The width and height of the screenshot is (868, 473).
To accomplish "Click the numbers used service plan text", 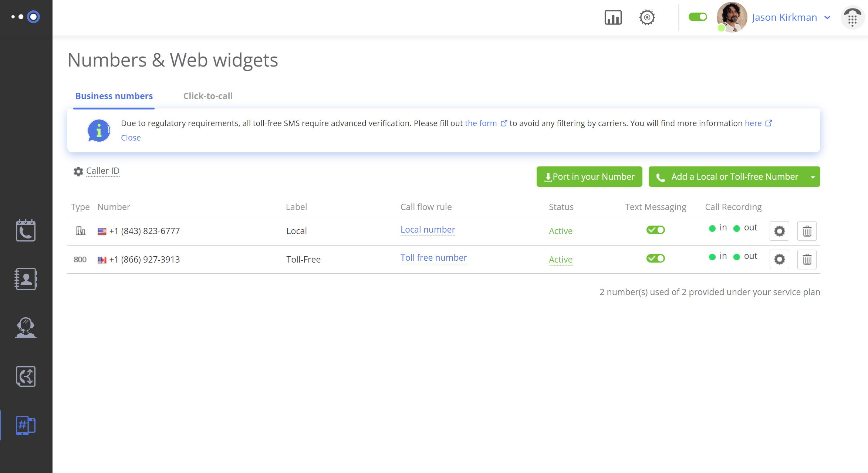I will 710,292.
